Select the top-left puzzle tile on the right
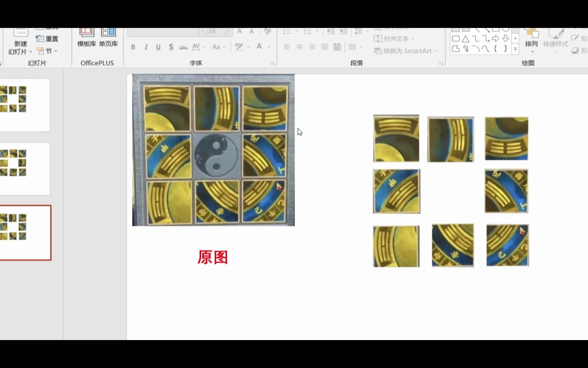This screenshot has height=368, width=588. 396,138
